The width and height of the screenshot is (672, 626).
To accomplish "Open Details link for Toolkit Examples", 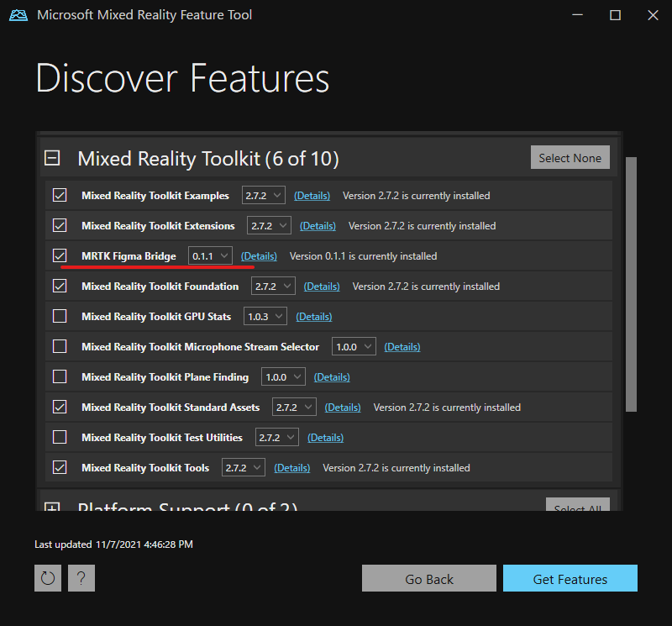I will pos(312,196).
